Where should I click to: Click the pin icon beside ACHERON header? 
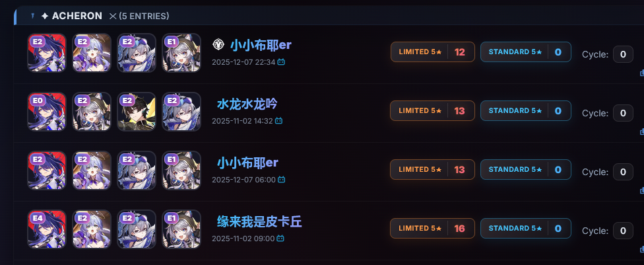33,16
